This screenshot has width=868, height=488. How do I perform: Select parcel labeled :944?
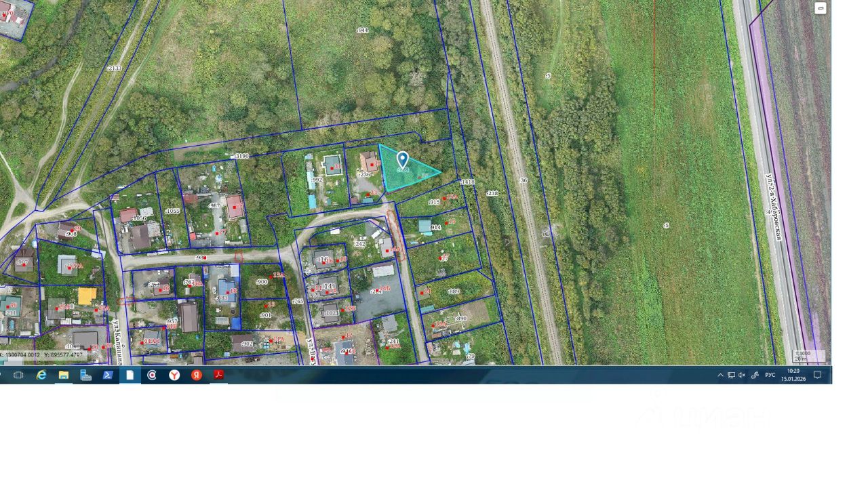pyautogui.click(x=362, y=30)
